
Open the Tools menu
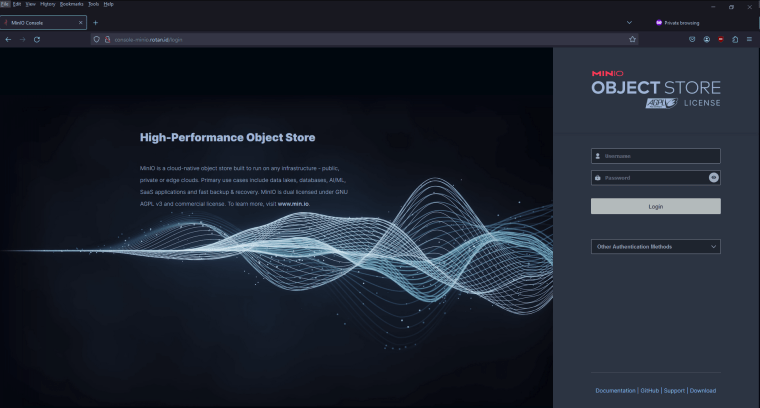94,4
